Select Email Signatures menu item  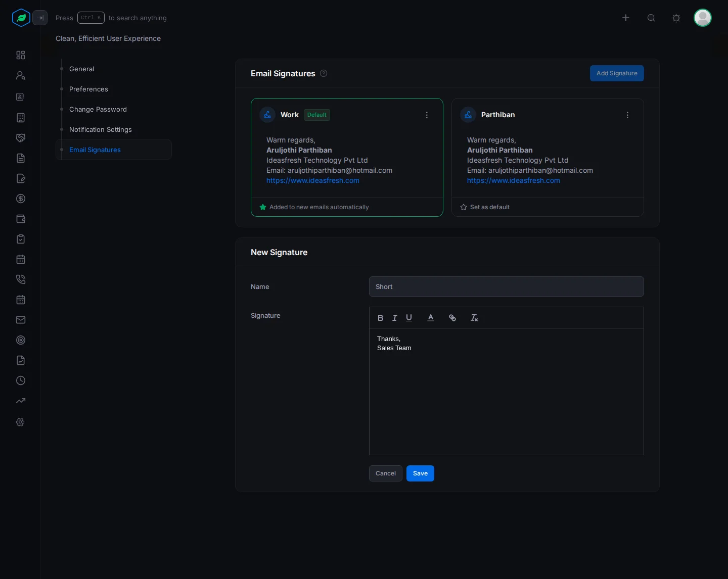coord(114,150)
